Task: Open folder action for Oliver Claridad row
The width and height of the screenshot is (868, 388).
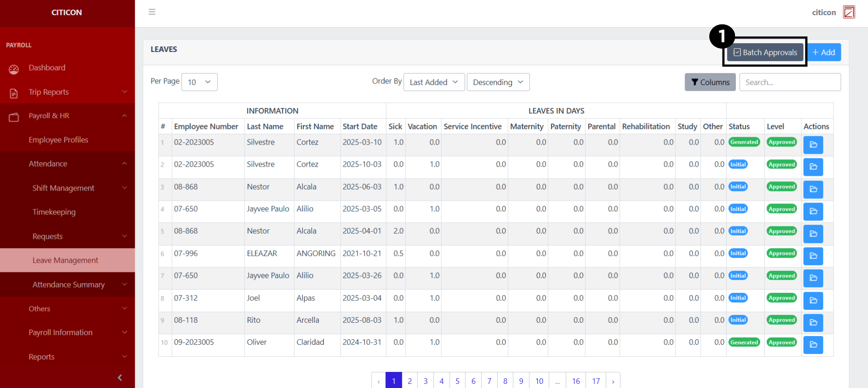Action: 813,345
